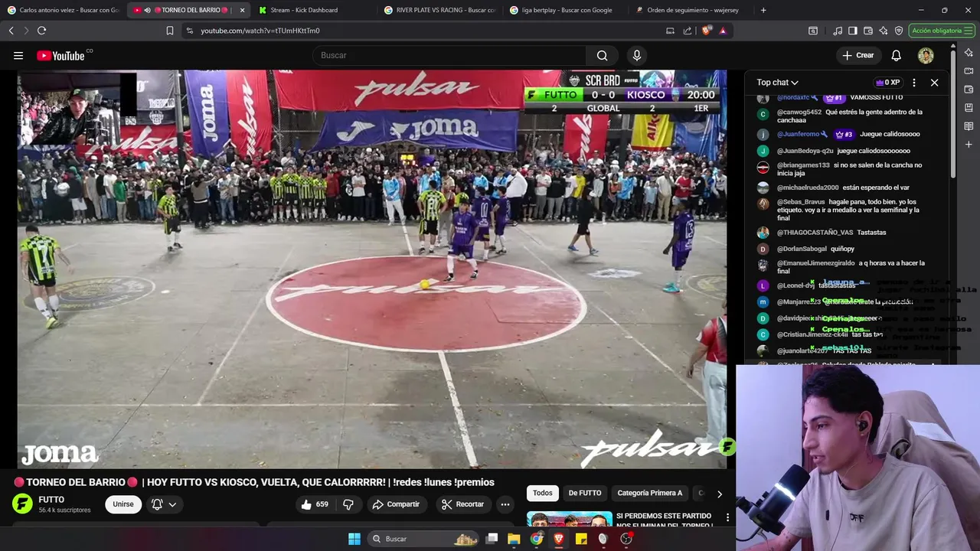
Task: Open site settings icon in address bar
Action: [x=190, y=31]
